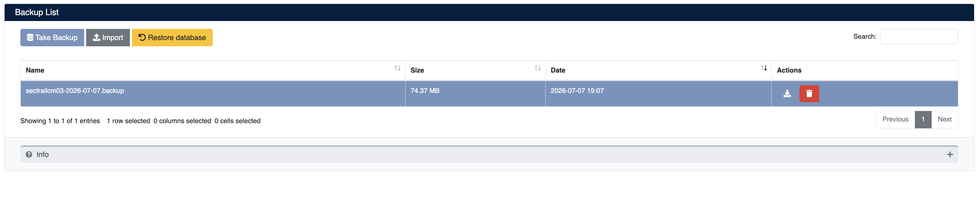Click the 2026-07-07 19:07 date cell
This screenshot has width=980, height=197.
coord(658,94)
